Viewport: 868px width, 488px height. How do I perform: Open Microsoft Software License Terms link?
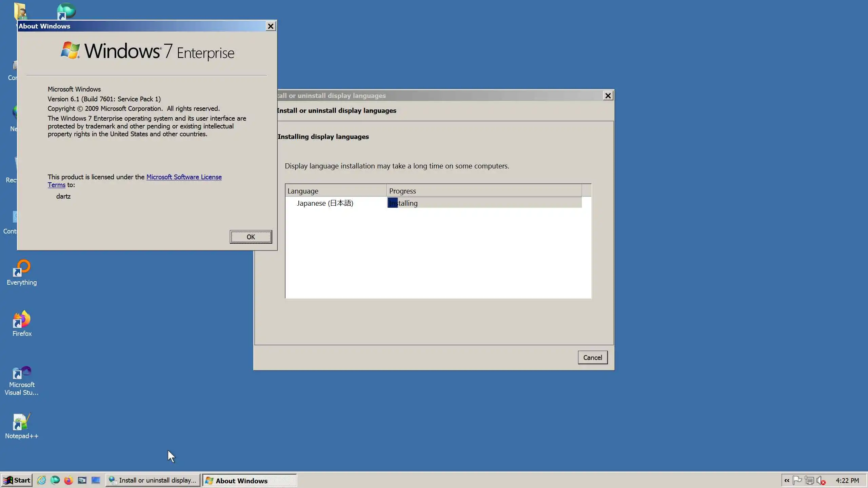pos(184,177)
